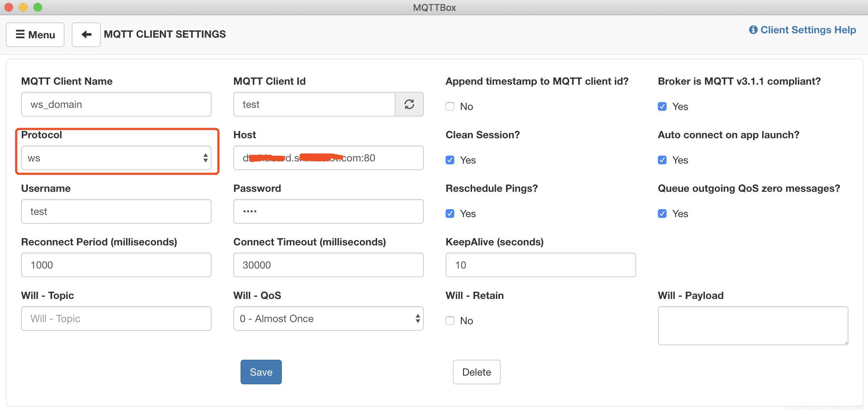Enable the Will - Retain checkbox

[450, 321]
